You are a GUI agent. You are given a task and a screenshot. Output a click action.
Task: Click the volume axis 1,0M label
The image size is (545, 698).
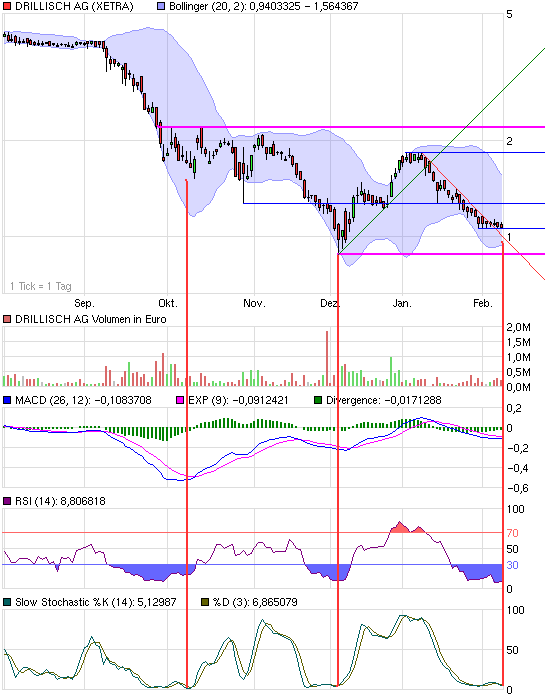pyautogui.click(x=519, y=357)
